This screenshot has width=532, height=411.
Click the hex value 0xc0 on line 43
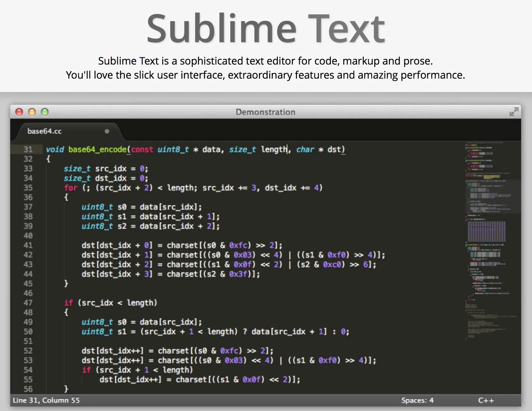coord(332,264)
